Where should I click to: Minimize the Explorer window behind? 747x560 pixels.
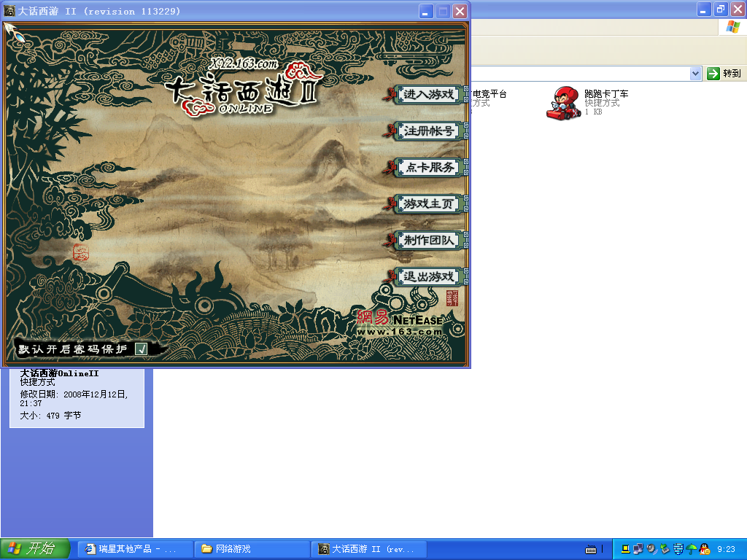(704, 9)
